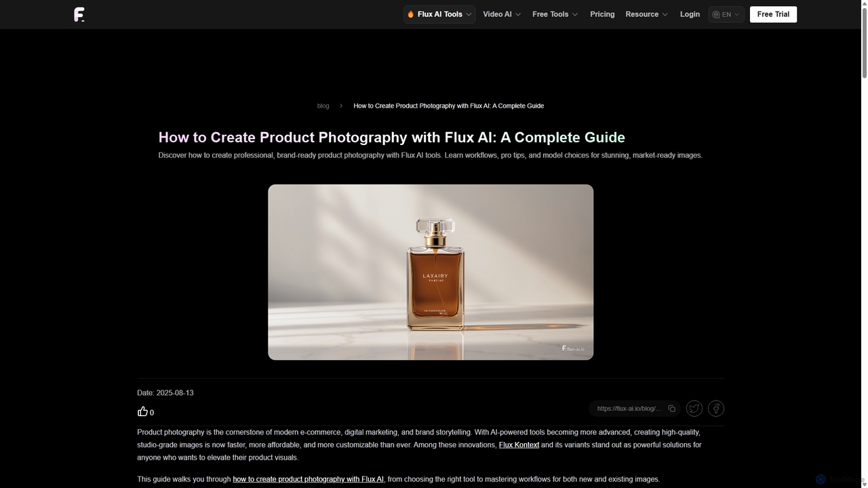The height and width of the screenshot is (488, 868).
Task: Expand the Resource menu
Action: (x=646, y=14)
